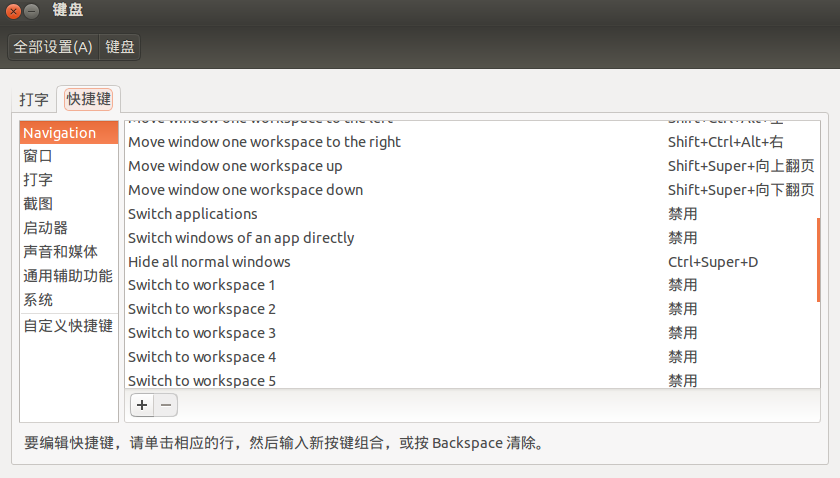The image size is (840, 478).
Task: Select Switch to workspace 3 row
Action: pyautogui.click(x=472, y=333)
